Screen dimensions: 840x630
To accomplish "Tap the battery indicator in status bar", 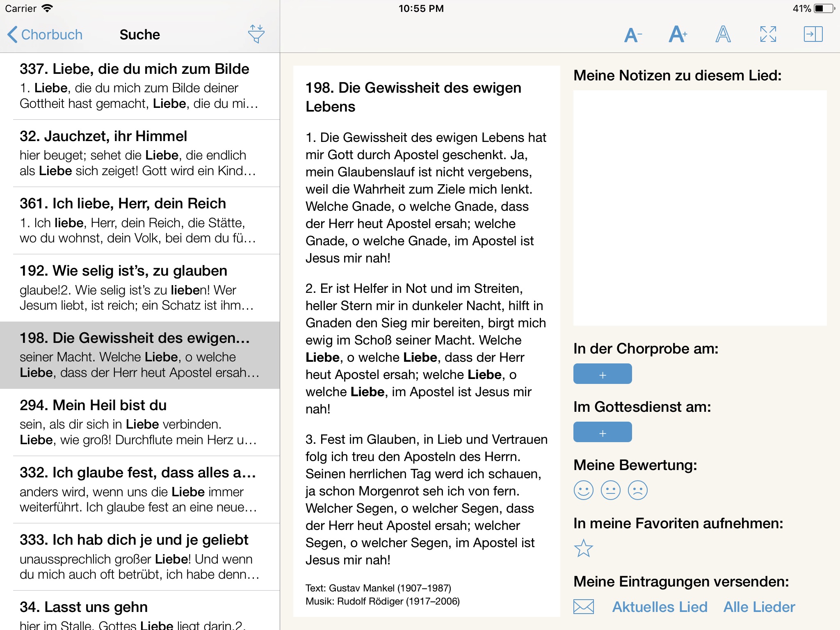I will pyautogui.click(x=824, y=9).
